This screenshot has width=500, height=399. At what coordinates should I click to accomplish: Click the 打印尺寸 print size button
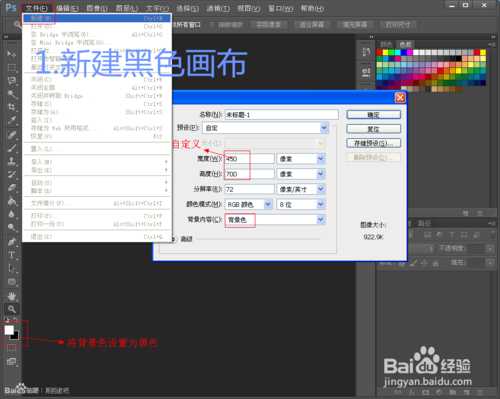pos(398,25)
